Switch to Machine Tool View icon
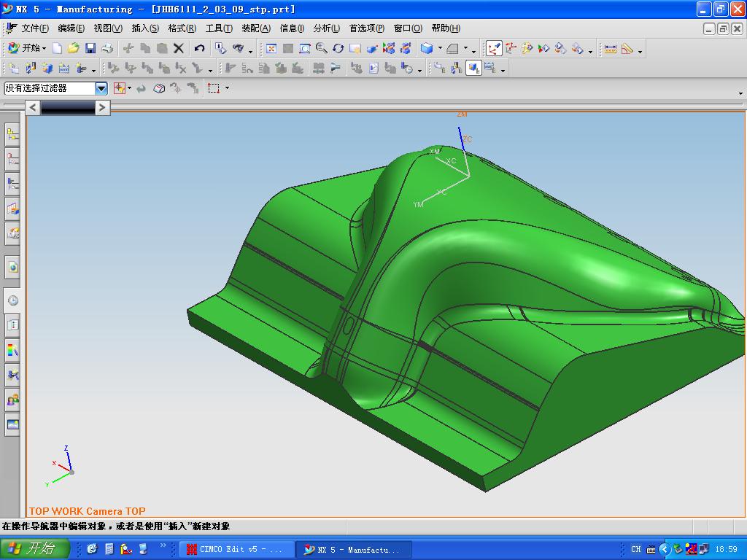This screenshot has height=560, width=747. click(x=457, y=69)
